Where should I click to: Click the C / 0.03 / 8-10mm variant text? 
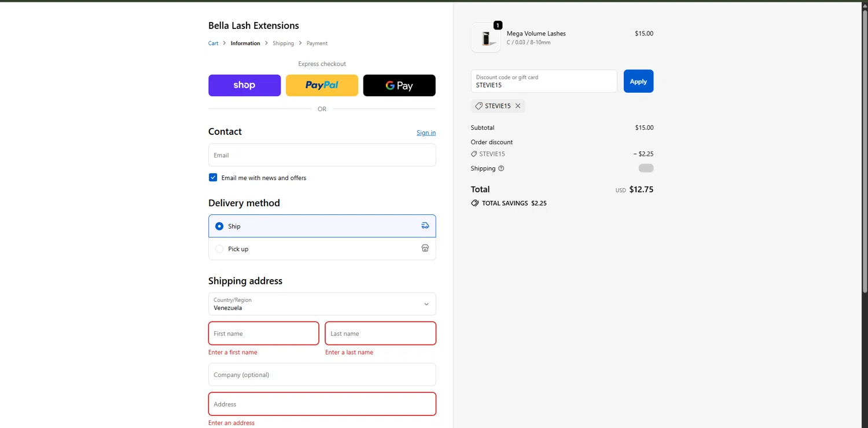529,42
